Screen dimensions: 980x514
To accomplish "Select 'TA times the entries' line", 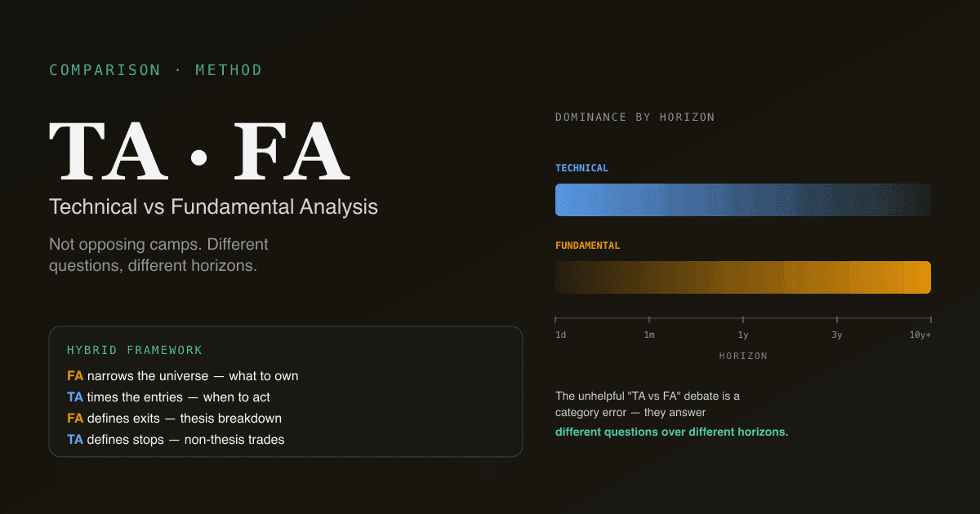I will tap(168, 397).
